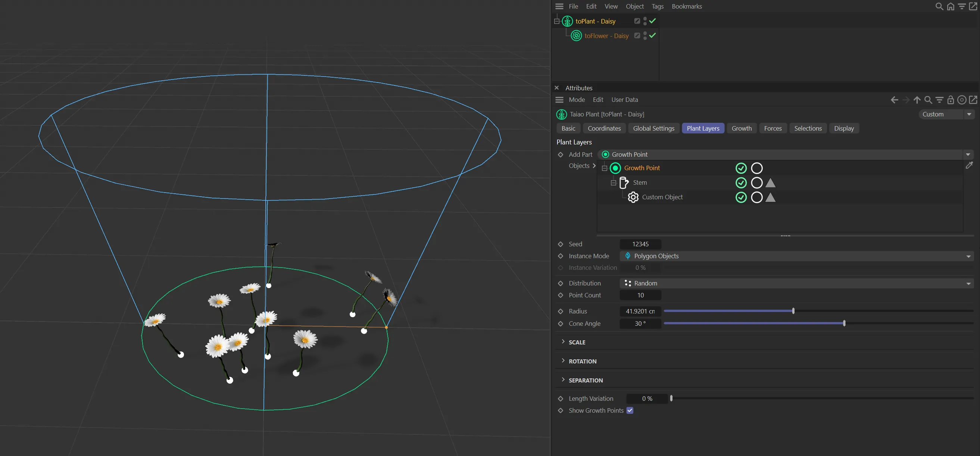Viewport: 980px width, 456px height.
Task: Lock the Attributes panel with padlock icon
Action: pos(950,100)
